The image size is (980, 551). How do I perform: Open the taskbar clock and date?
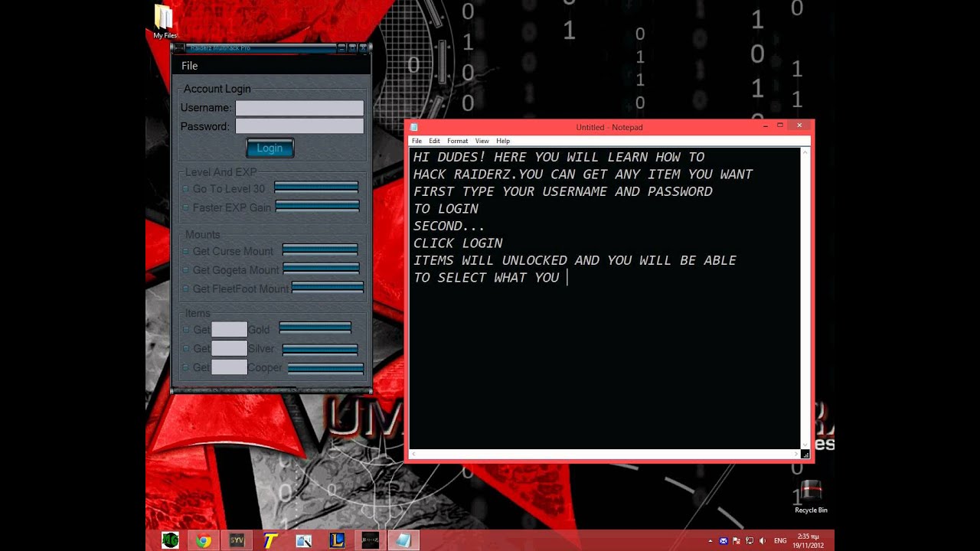pos(808,540)
